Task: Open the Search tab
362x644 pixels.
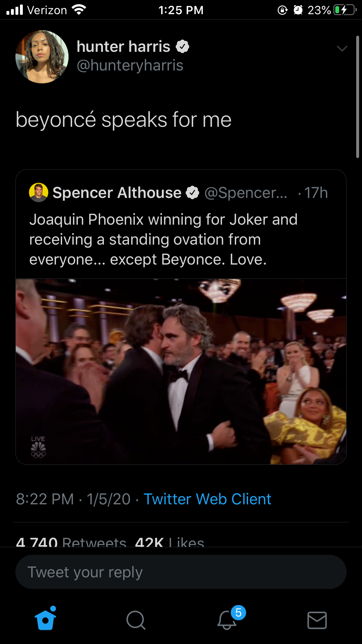Action: click(x=136, y=620)
